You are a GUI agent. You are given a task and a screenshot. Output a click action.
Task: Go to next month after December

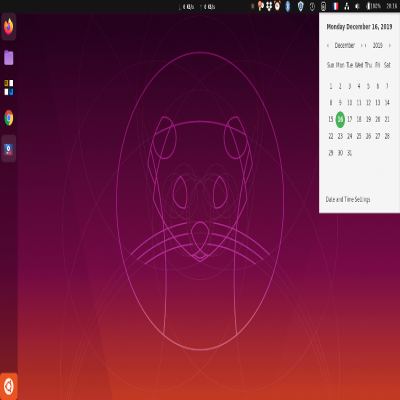tap(361, 45)
